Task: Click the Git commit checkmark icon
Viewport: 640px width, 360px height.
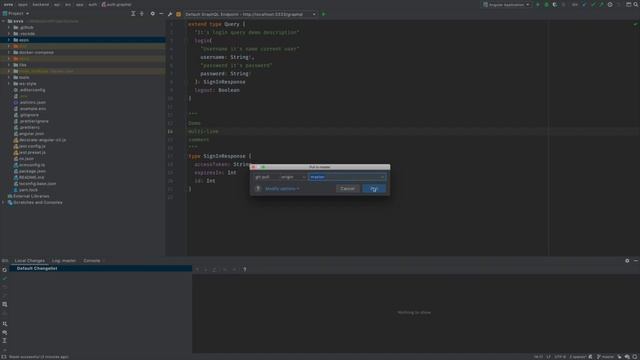Action: [593, 4]
